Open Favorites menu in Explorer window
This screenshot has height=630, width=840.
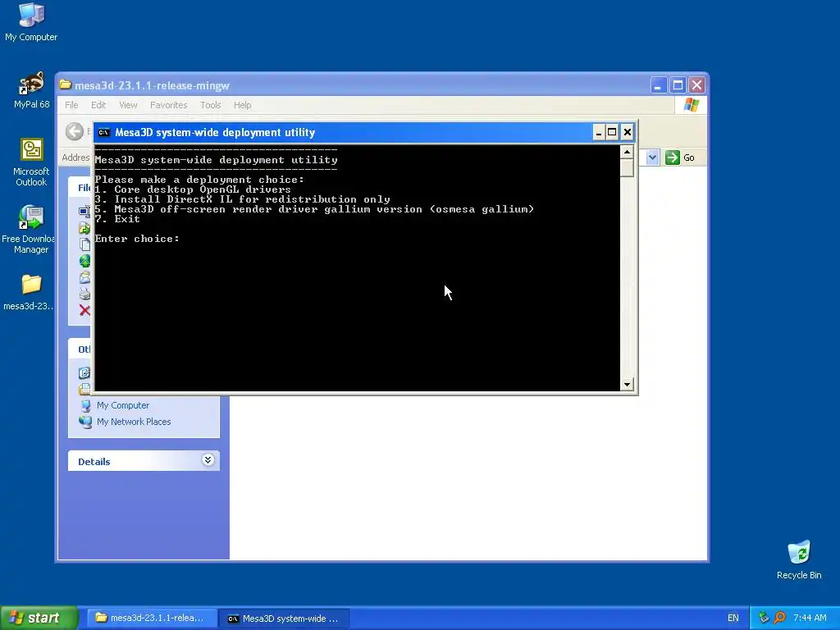click(x=168, y=105)
